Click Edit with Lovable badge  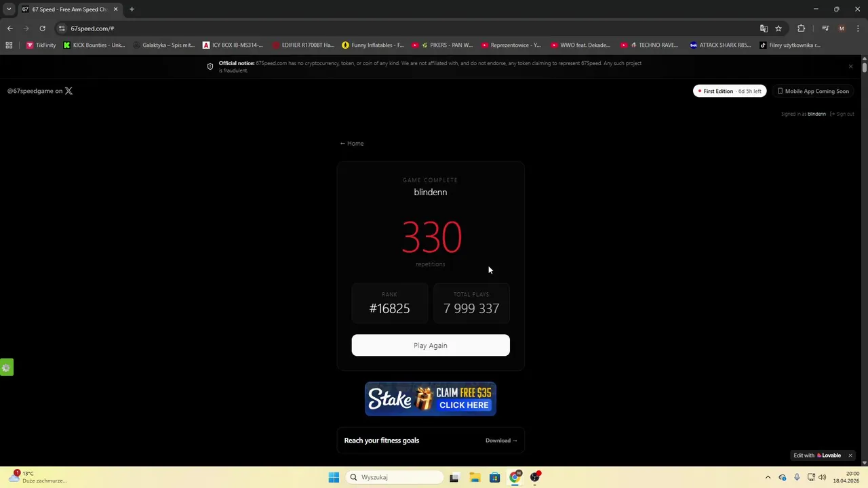[817, 455]
